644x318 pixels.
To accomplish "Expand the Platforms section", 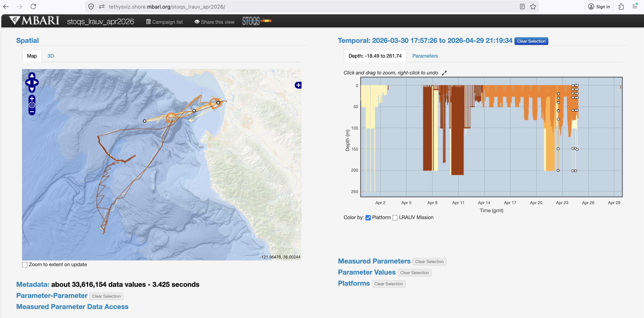I will (354, 283).
